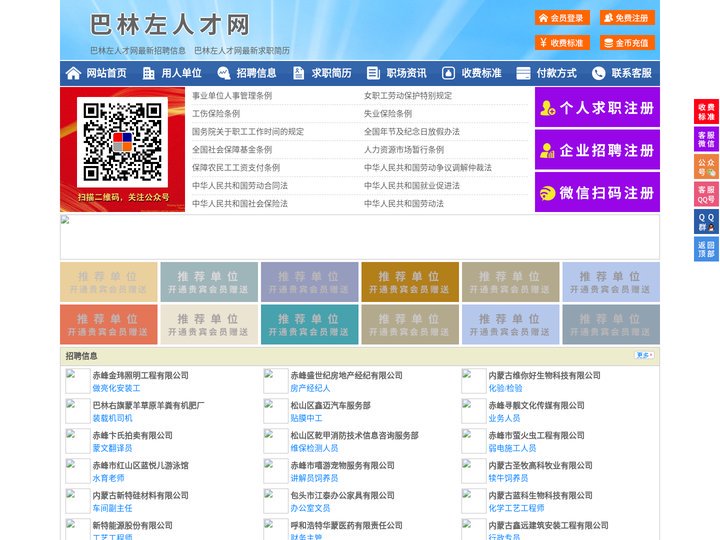Click company logo for 赤峰金玮照明工程有限公司

78,381
